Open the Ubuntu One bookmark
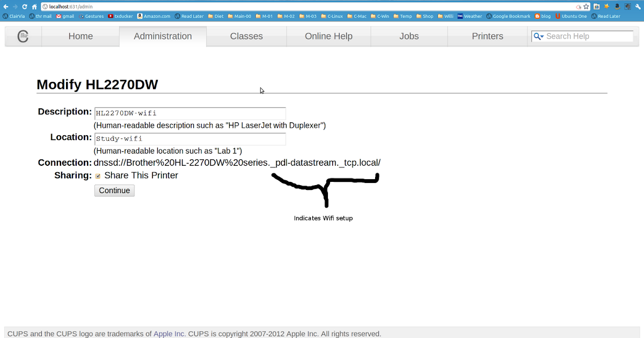This screenshot has height=338, width=644. [x=571, y=16]
